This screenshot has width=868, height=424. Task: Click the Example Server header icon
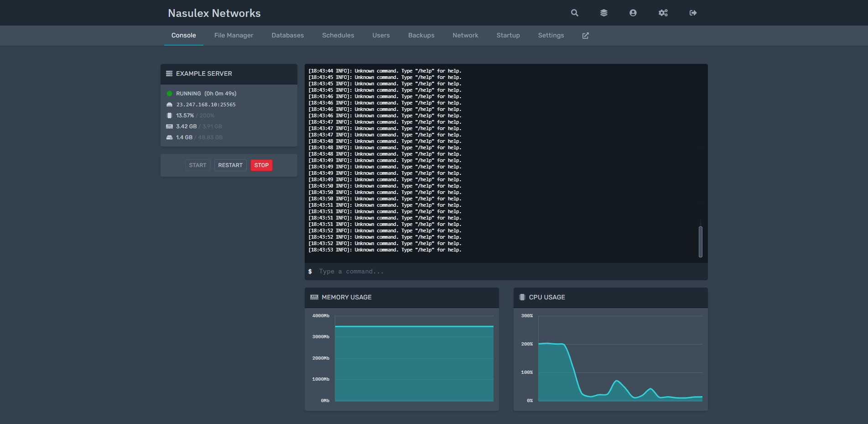point(169,73)
